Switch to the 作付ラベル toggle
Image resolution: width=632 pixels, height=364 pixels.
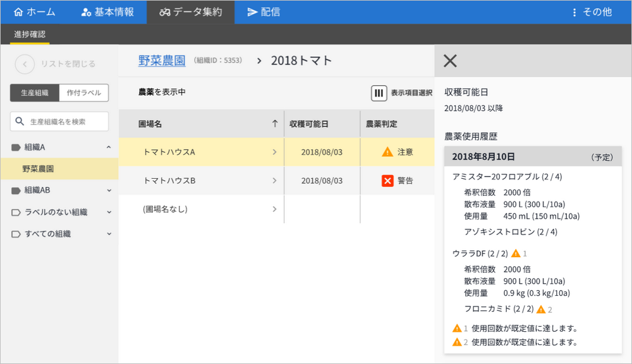pyautogui.click(x=83, y=93)
